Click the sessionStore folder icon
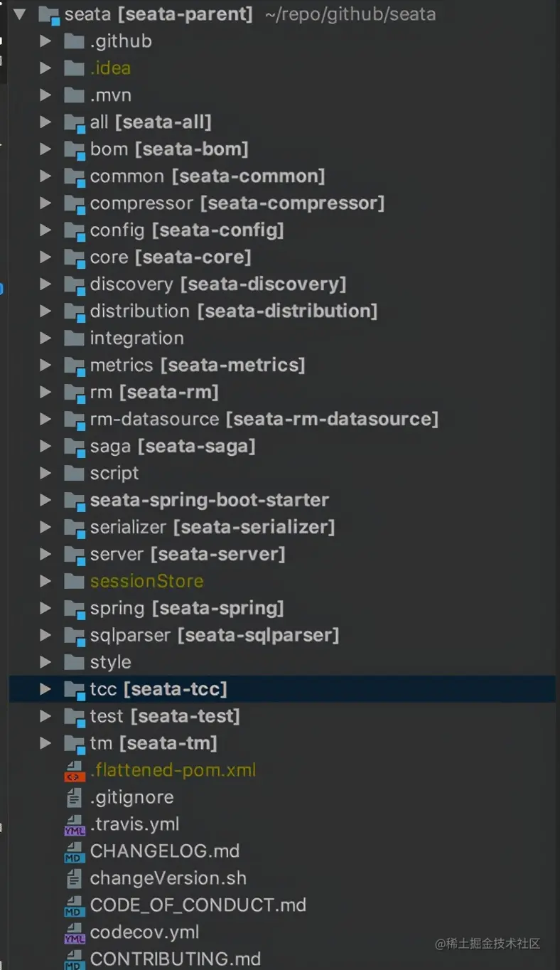This screenshot has height=970, width=560. pyautogui.click(x=74, y=581)
